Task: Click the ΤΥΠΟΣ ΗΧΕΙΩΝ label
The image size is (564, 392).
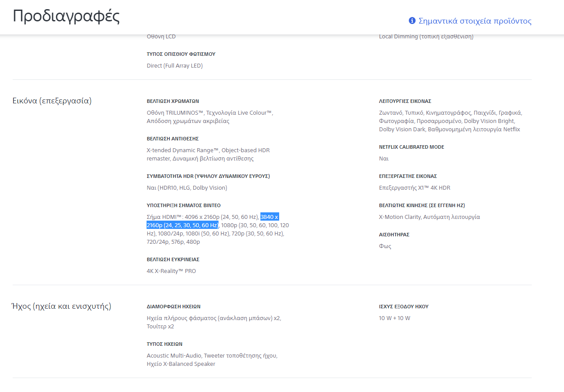Action: point(164,344)
